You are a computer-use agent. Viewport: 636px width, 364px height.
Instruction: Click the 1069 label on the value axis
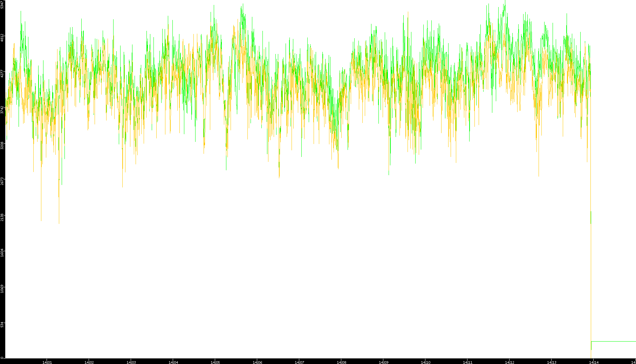click(x=2, y=289)
